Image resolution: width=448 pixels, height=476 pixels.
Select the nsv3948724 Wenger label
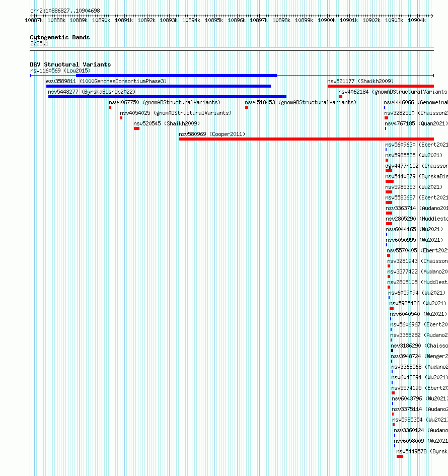pyautogui.click(x=419, y=357)
